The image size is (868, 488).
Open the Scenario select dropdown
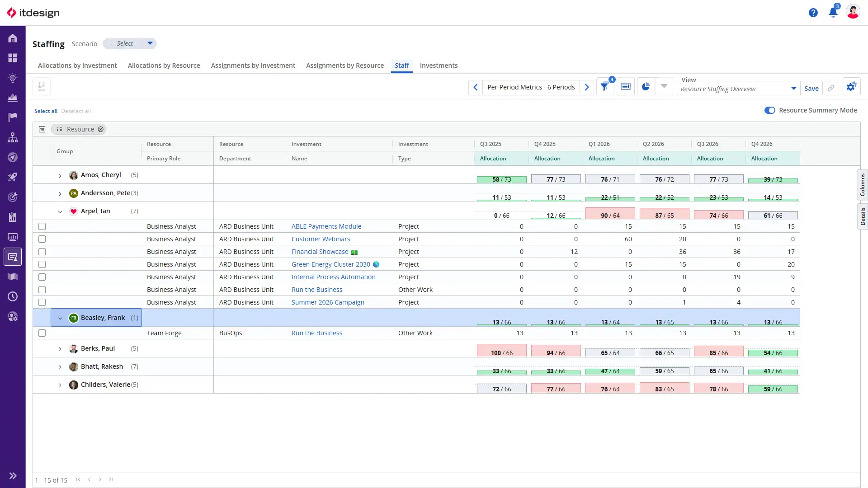click(130, 43)
